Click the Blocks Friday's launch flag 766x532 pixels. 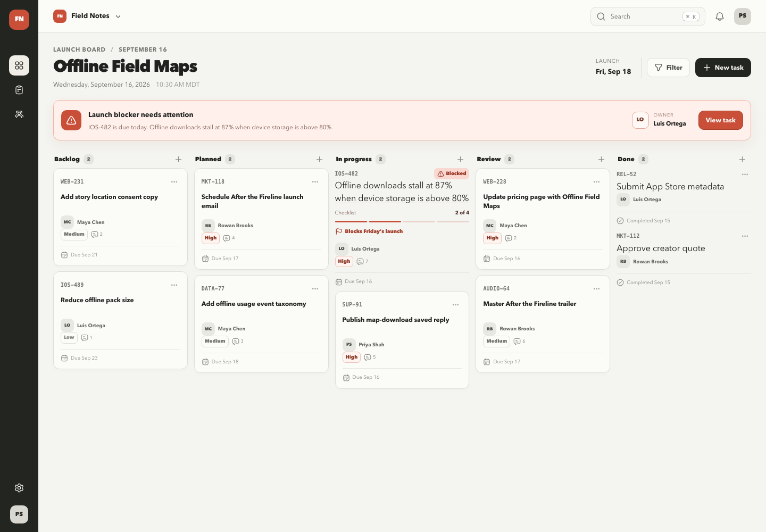point(369,231)
